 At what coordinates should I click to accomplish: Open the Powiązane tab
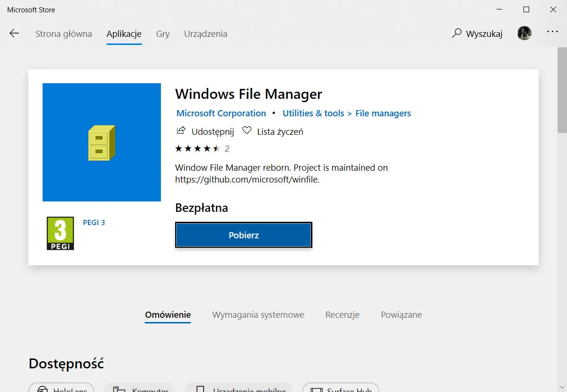401,315
